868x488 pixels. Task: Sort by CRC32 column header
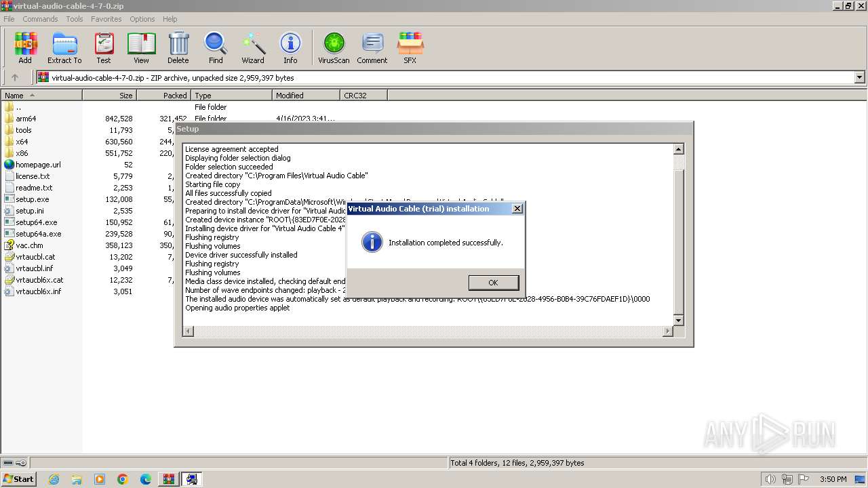(x=363, y=96)
